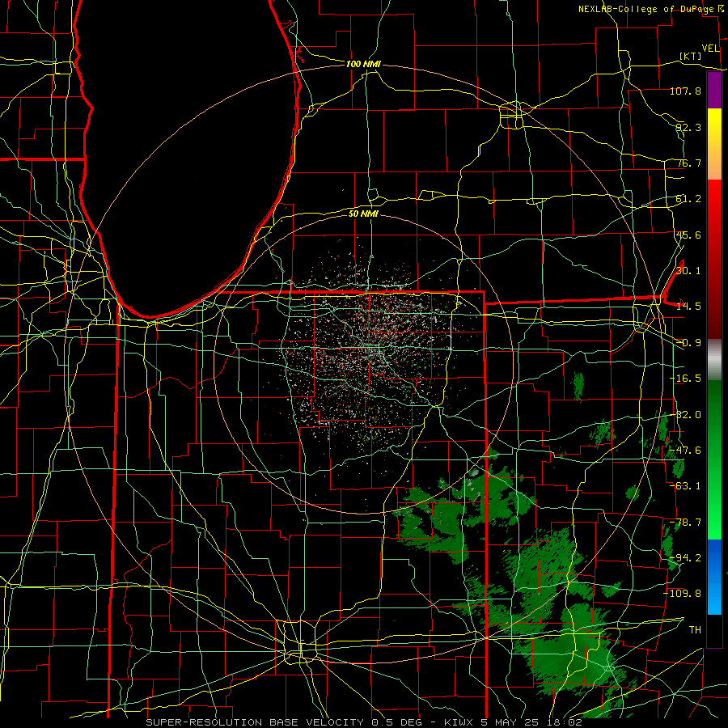This screenshot has width=728, height=728.
Task: Pick the red segment of the color bar
Action: coord(714,259)
